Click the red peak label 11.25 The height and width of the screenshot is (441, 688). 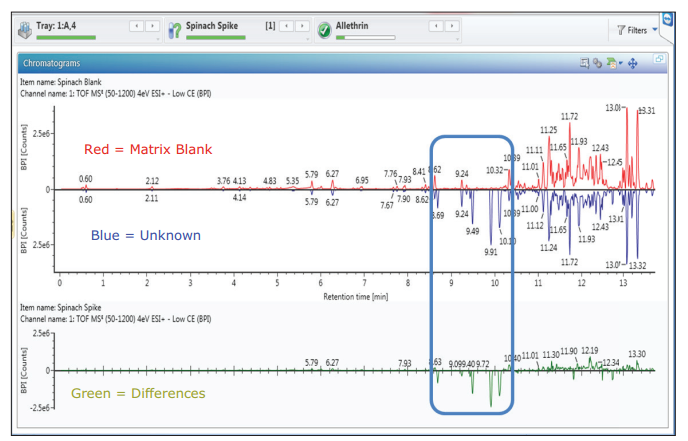tap(548, 130)
